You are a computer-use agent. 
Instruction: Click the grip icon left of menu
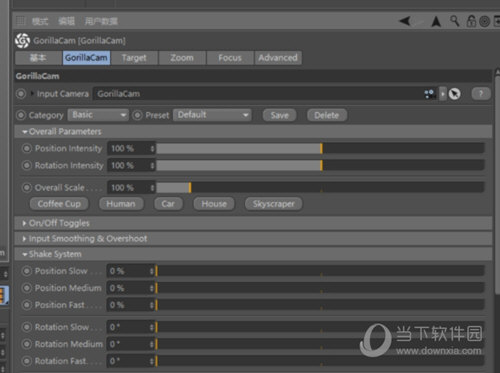(x=21, y=21)
